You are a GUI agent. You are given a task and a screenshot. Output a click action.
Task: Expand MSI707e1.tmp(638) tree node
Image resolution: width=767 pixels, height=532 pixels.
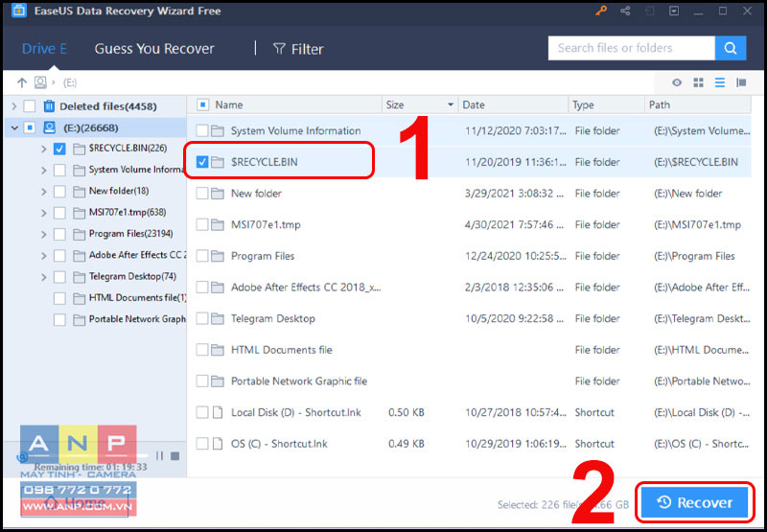coord(44,213)
